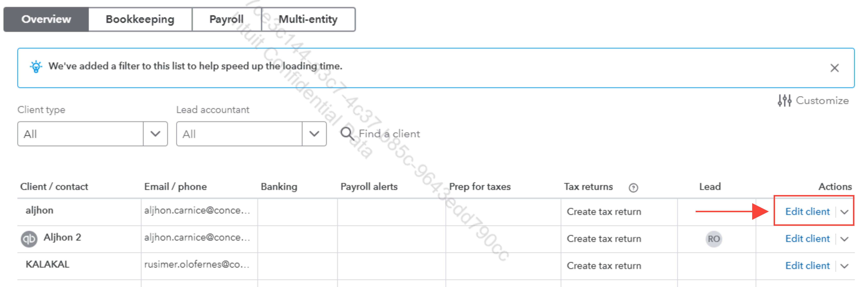Expand actions arrow for aljhon row
The image size is (868, 287).
point(844,212)
